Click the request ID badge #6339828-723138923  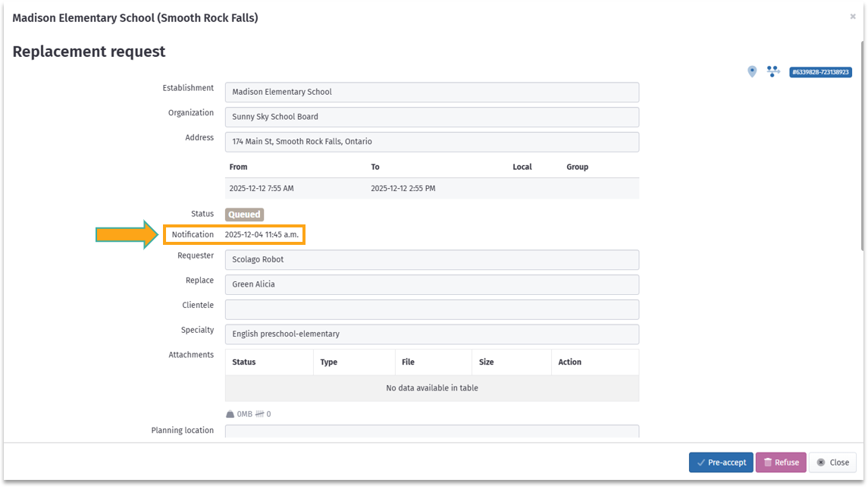[x=820, y=72]
